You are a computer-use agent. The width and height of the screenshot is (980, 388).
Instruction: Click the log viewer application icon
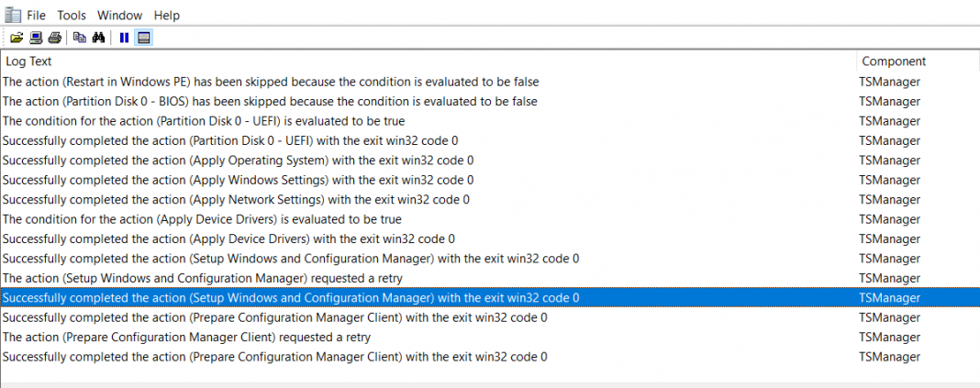coord(13,14)
